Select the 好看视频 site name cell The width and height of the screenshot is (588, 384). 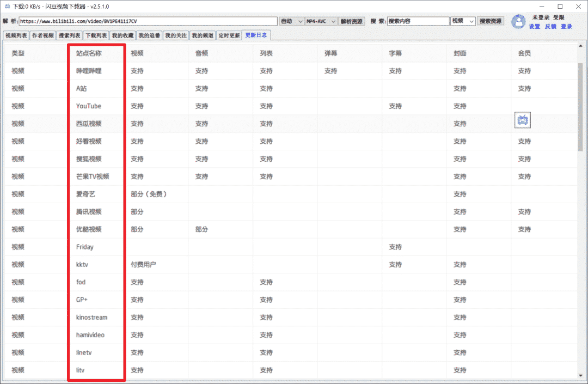pyautogui.click(x=89, y=142)
